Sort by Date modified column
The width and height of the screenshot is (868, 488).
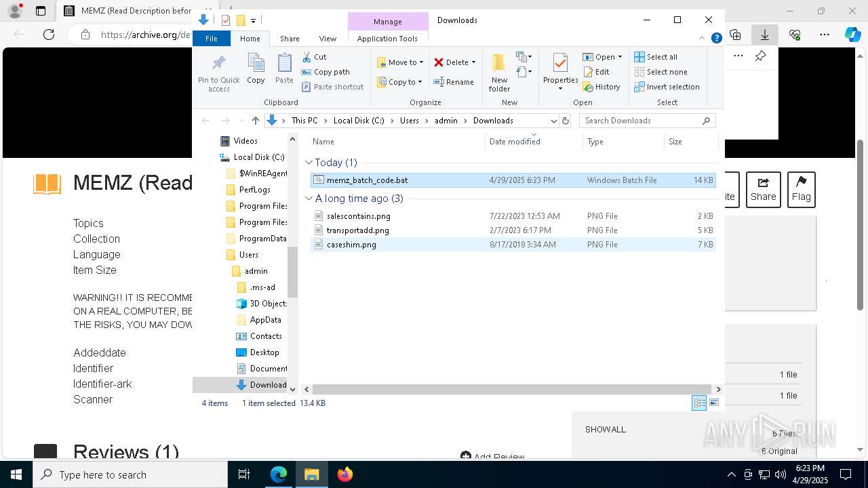pyautogui.click(x=534, y=142)
